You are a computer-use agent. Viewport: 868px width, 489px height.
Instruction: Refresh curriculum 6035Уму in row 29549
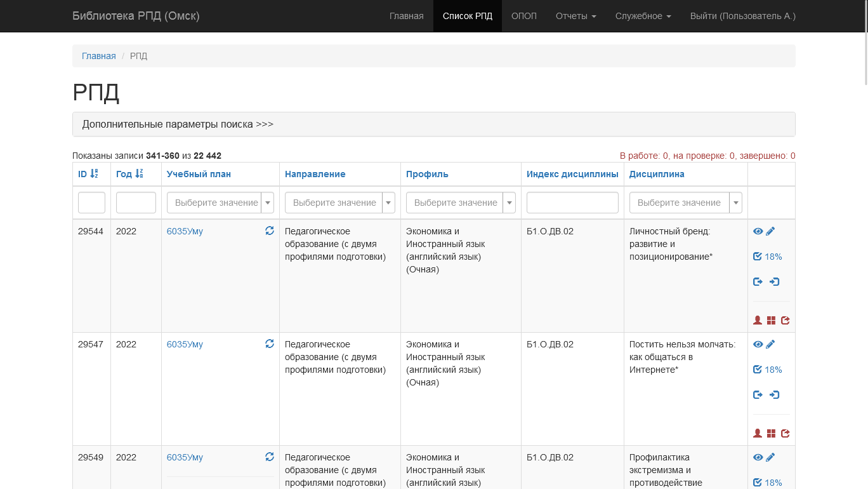click(270, 457)
